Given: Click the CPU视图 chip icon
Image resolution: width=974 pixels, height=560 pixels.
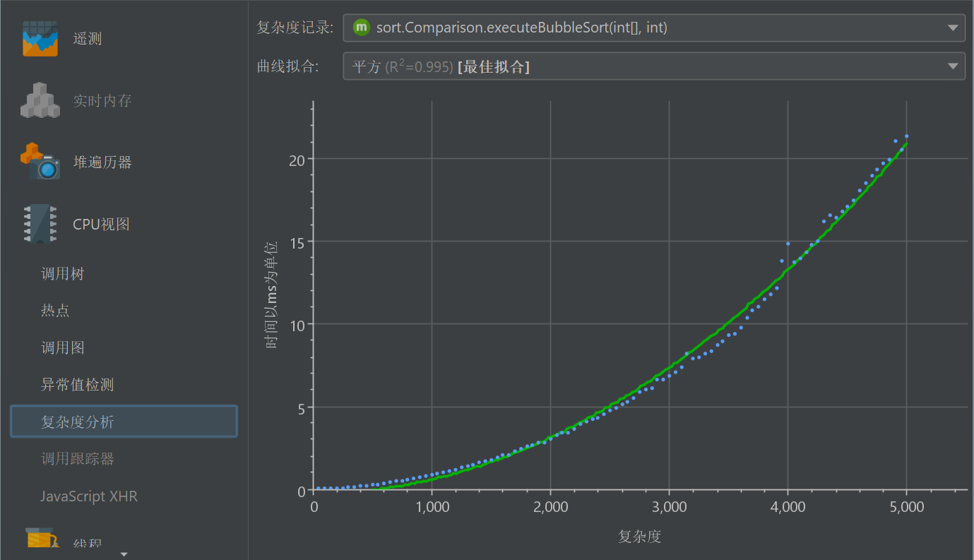Looking at the screenshot, I should [x=40, y=224].
